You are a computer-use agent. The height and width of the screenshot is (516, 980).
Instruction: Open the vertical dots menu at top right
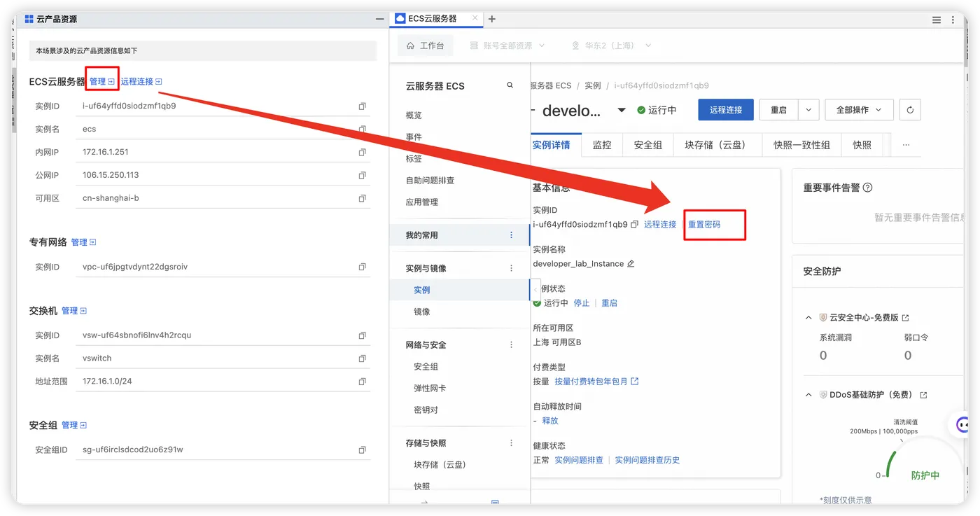(x=953, y=20)
